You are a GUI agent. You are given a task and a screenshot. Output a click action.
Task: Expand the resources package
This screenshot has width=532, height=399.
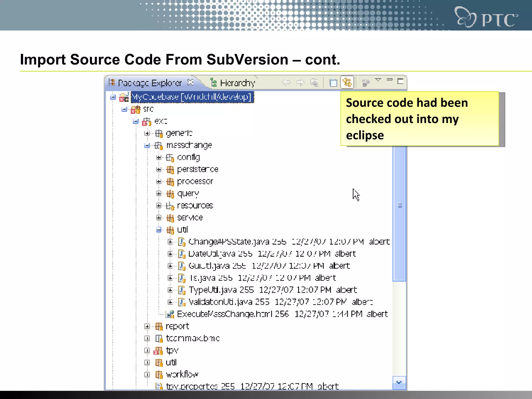(x=159, y=205)
